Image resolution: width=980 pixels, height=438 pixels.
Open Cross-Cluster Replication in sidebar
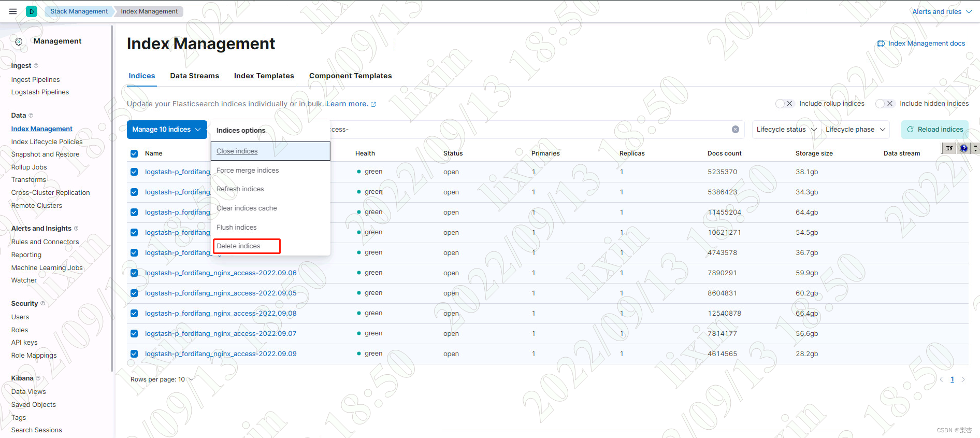click(51, 193)
